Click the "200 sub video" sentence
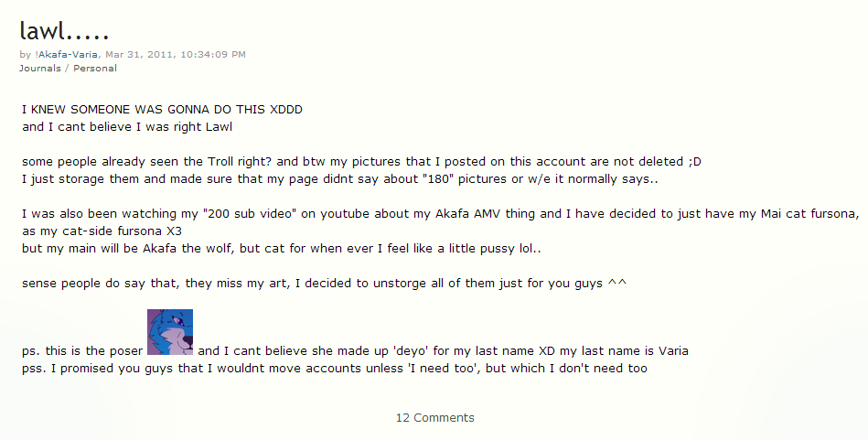Screen dimensions: 868x440 (439, 214)
